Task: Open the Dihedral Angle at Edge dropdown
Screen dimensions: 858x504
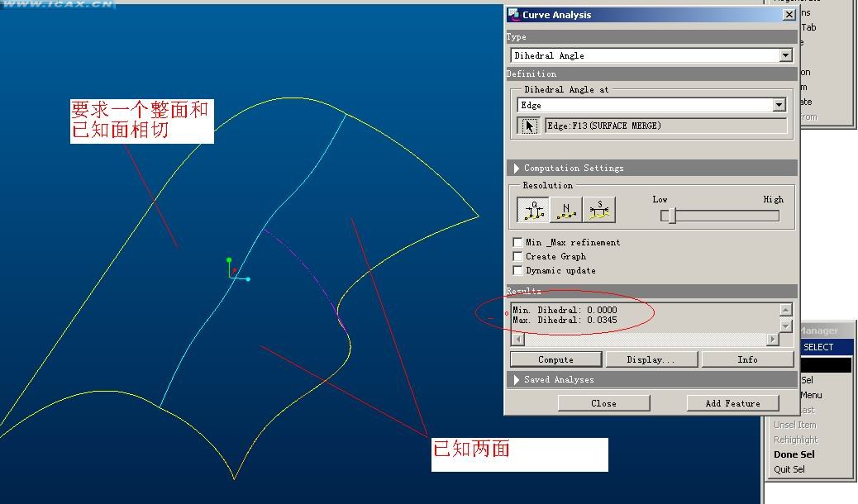Action: coord(779,105)
